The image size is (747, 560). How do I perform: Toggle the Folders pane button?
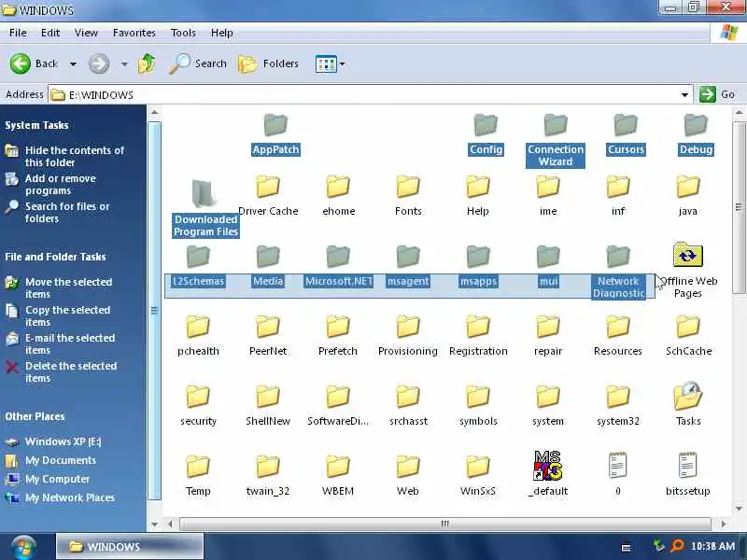268,63
